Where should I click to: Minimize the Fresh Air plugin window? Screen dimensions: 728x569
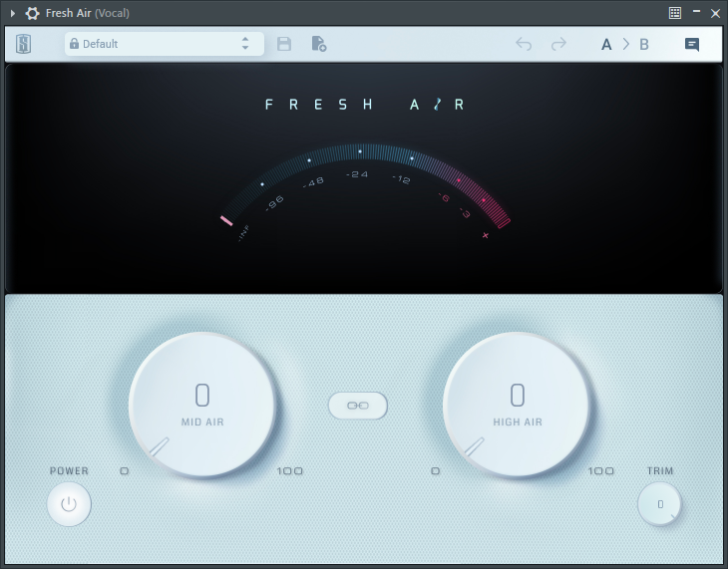pyautogui.click(x=696, y=11)
